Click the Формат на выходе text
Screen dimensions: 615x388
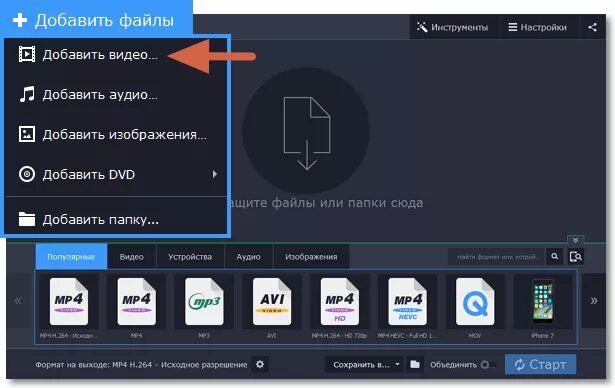pos(141,364)
